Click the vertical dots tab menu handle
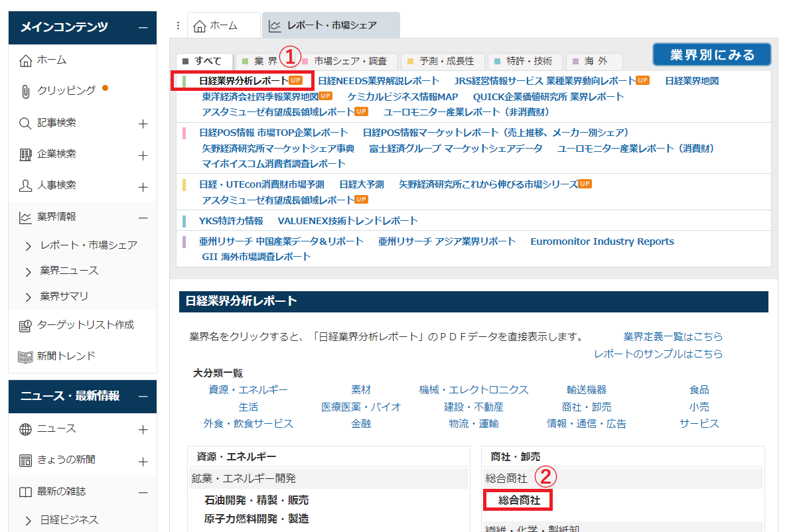Screen dimensions: 789x532 (x=178, y=26)
